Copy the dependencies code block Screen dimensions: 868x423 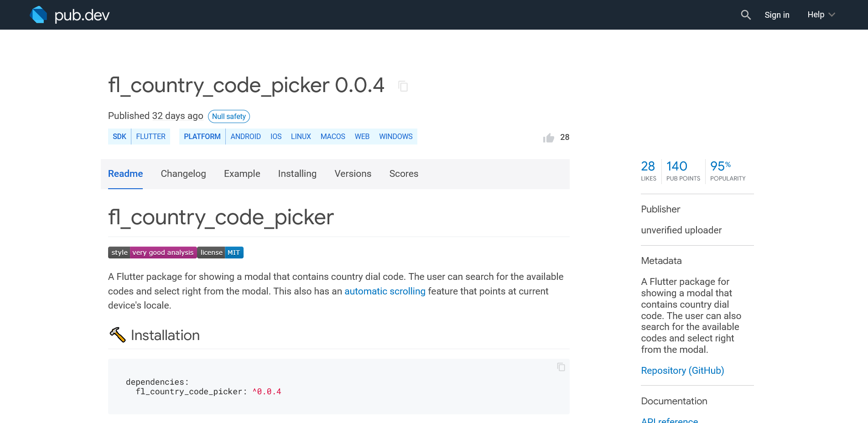[561, 367]
